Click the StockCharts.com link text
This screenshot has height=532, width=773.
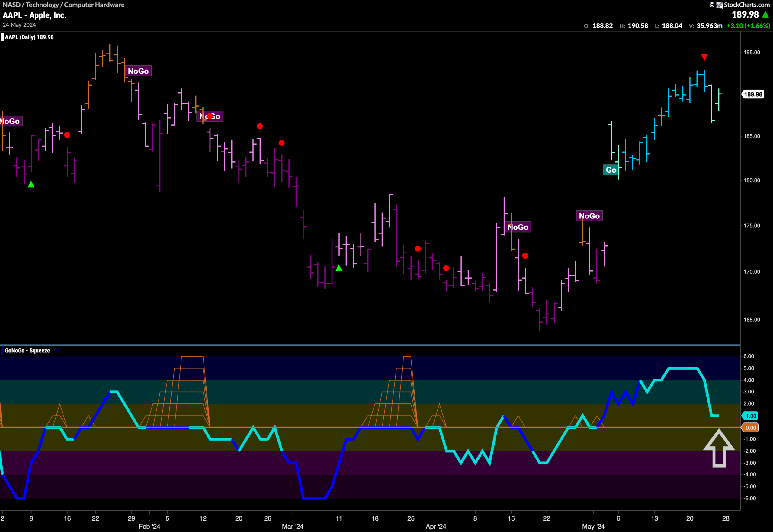[747, 5]
